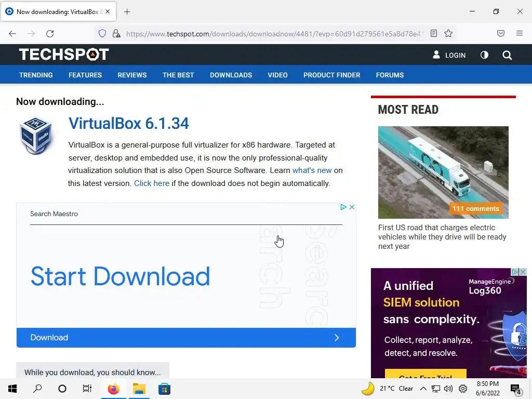
Task: Open the FEATURES menu item
Action: point(85,75)
